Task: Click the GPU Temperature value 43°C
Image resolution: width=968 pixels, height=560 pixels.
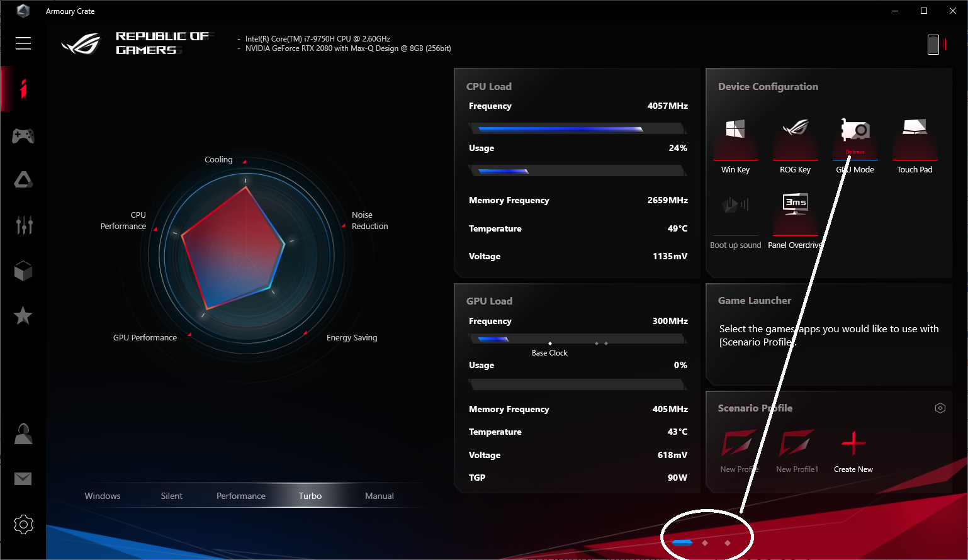Action: coord(677,432)
